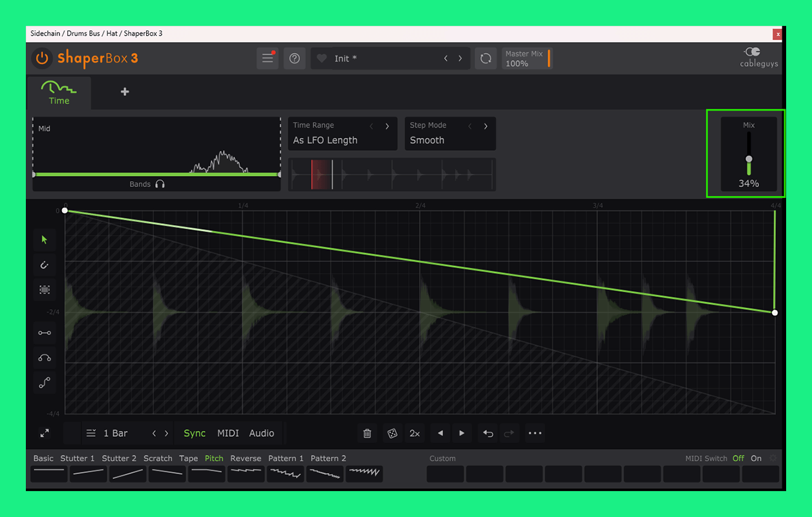Enable MIDI trigger mode
The width and height of the screenshot is (812, 517).
(228, 434)
